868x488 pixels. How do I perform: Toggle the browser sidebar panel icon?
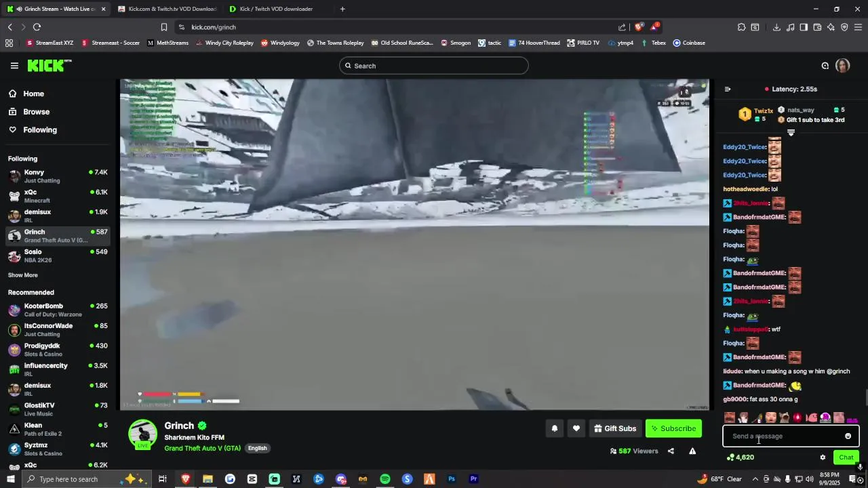pos(804,27)
